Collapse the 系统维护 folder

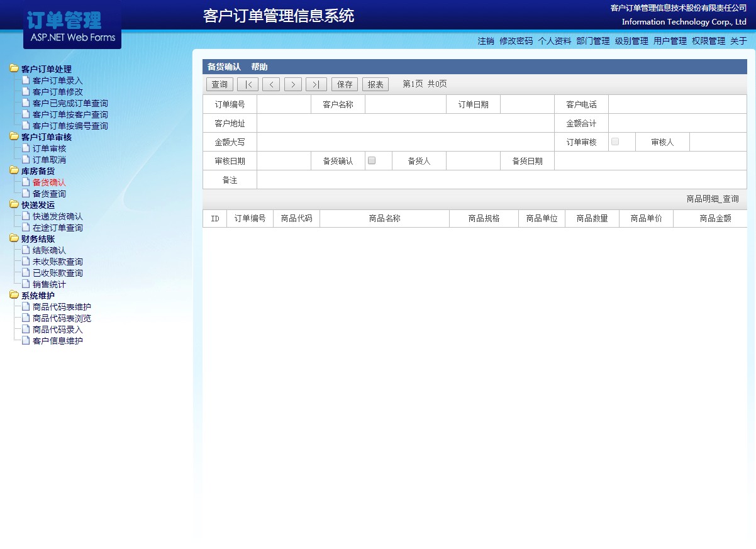pyautogui.click(x=14, y=296)
